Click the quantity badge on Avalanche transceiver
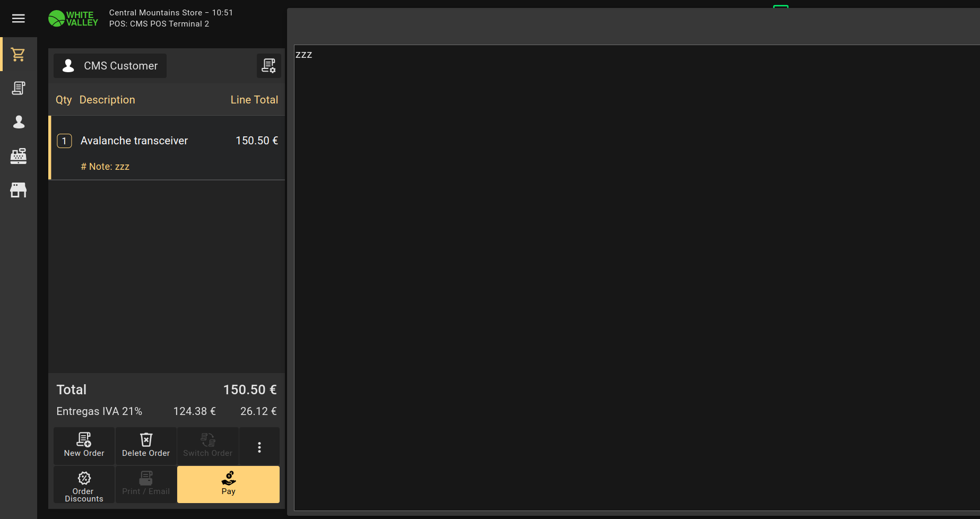 tap(64, 141)
